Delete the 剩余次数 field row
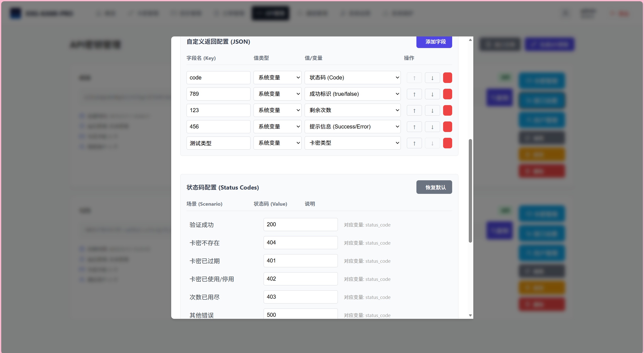 [x=447, y=110]
